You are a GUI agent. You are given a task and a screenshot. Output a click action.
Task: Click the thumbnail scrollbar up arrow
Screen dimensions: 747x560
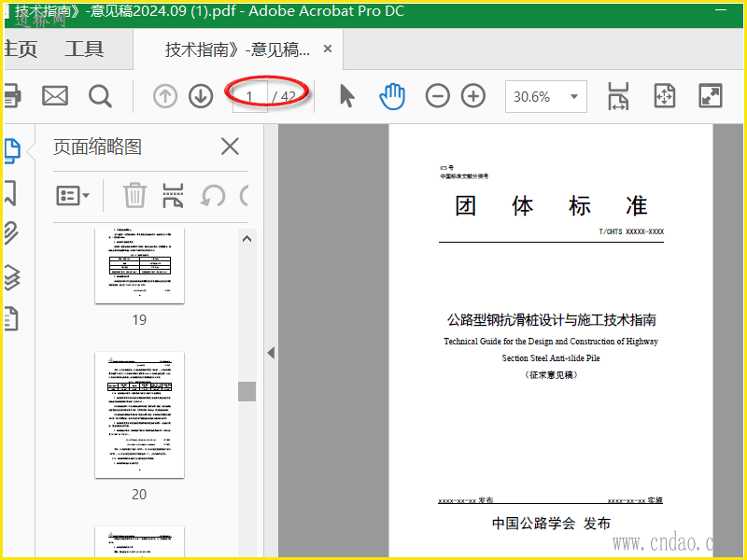[247, 239]
